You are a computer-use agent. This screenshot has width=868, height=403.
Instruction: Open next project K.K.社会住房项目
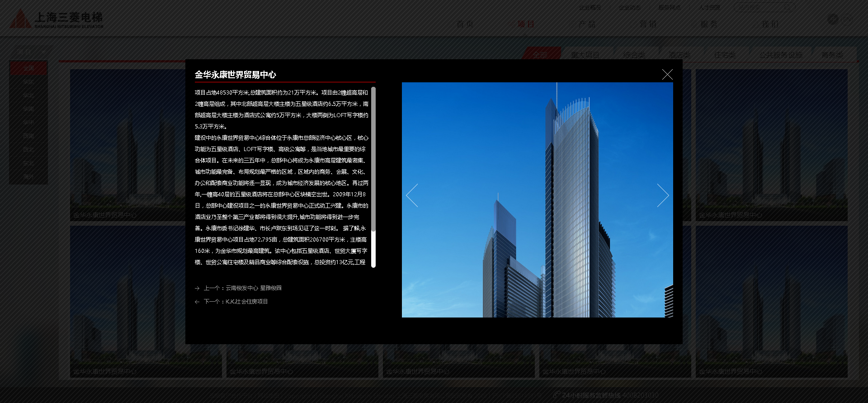236,302
